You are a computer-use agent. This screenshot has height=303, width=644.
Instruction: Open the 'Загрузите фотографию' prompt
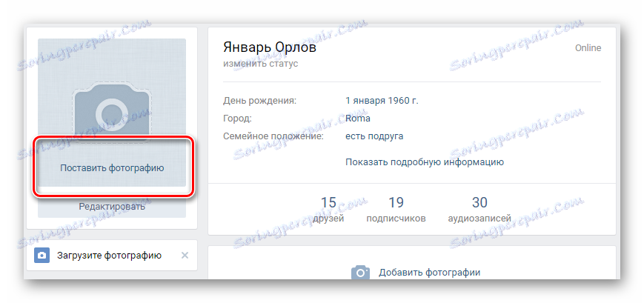[109, 256]
